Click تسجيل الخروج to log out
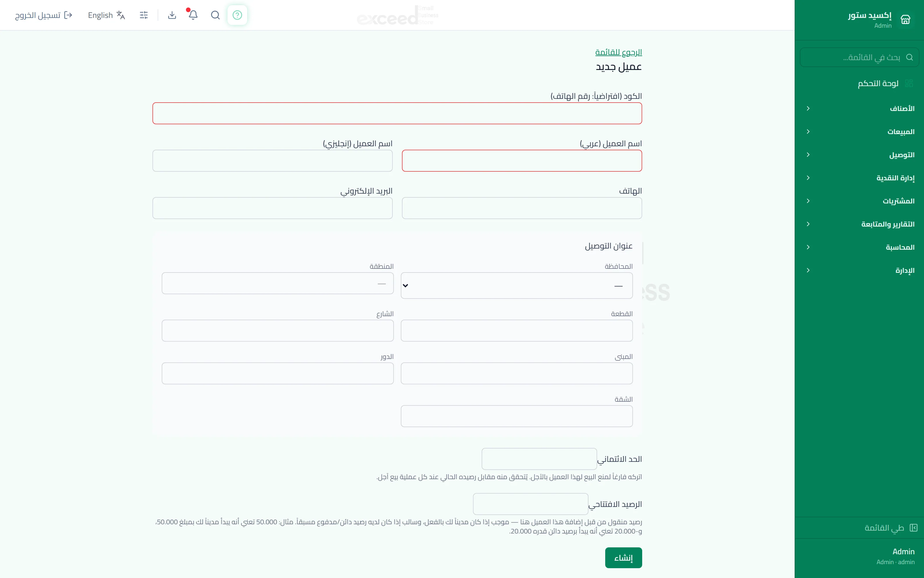 (44, 15)
